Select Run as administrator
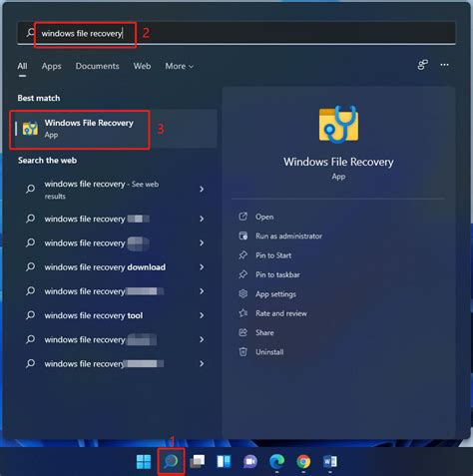The image size is (473, 476). point(288,236)
